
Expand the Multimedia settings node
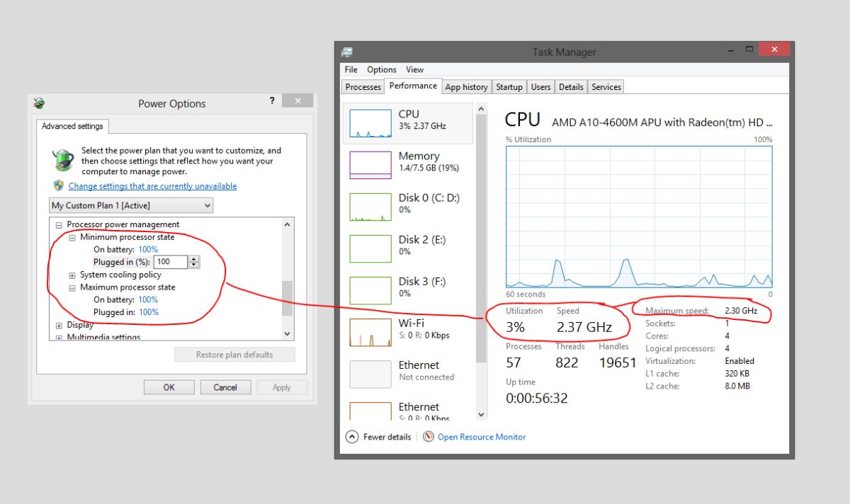point(59,338)
